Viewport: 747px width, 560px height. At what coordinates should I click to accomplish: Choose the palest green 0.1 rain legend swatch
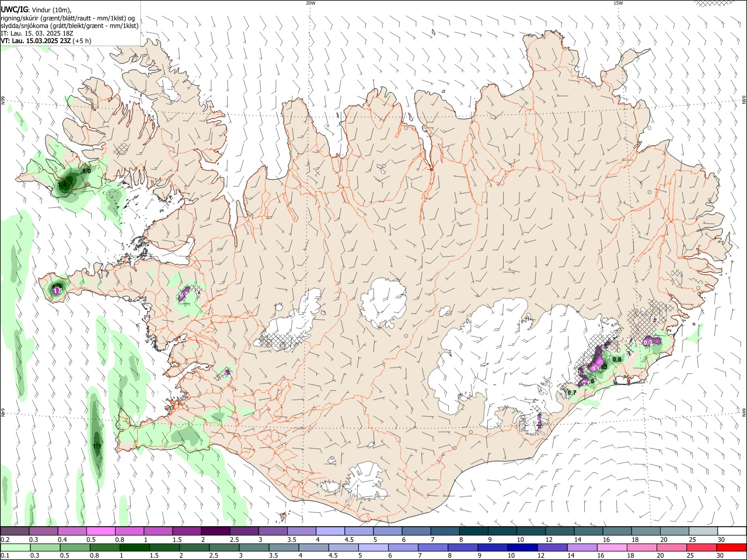(x=16, y=548)
